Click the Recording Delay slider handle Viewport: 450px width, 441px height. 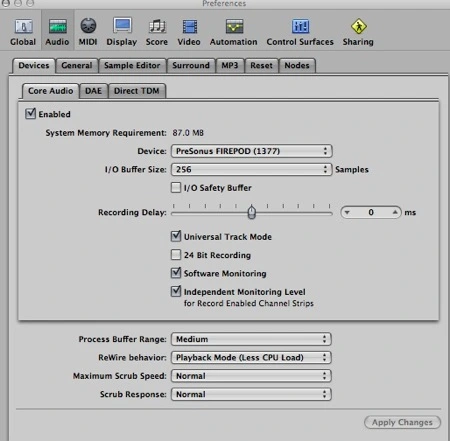coord(252,212)
